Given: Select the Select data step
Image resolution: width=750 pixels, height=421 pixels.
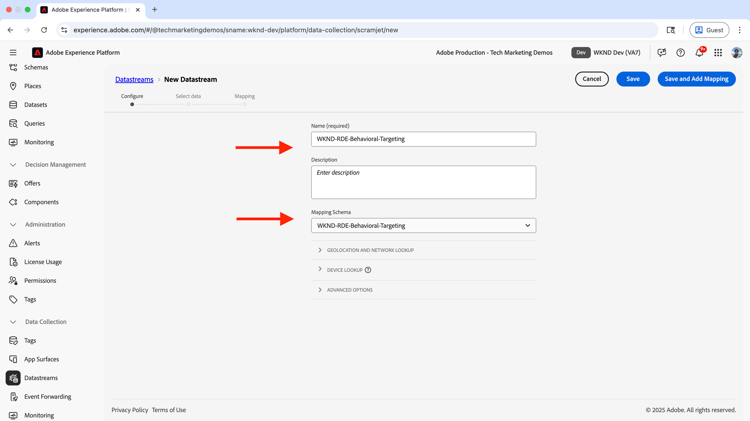Looking at the screenshot, I should (188, 99).
